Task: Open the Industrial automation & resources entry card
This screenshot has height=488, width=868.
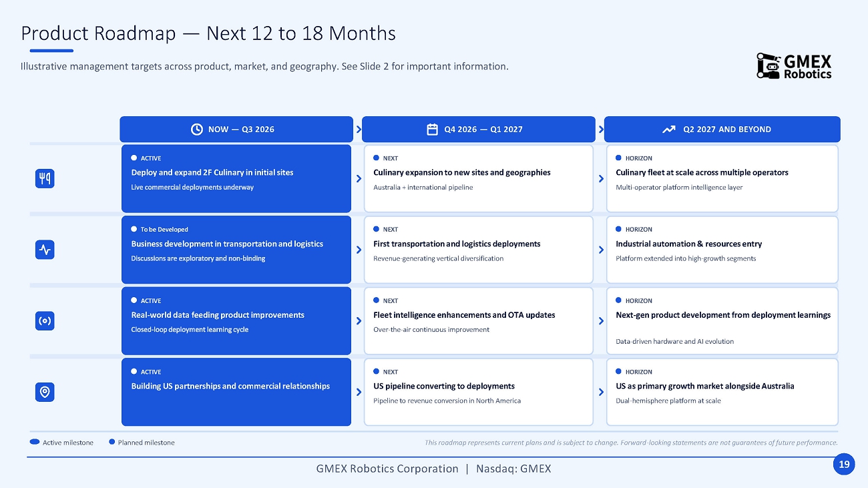Action: click(x=722, y=250)
